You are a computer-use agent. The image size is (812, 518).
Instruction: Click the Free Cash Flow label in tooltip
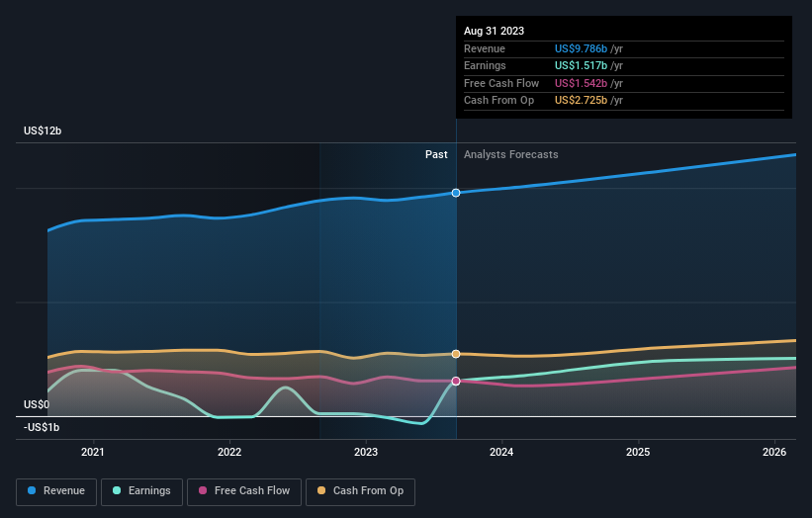point(501,83)
